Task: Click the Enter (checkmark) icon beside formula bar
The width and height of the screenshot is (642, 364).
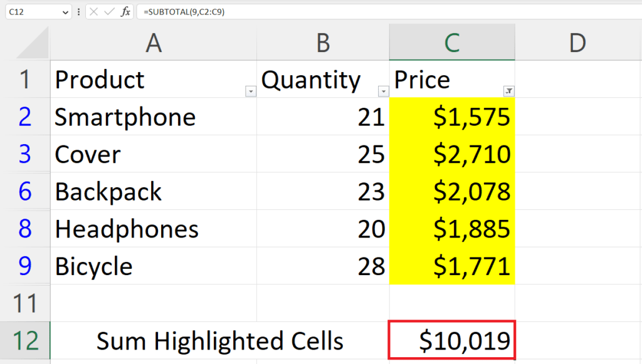Action: point(108,11)
